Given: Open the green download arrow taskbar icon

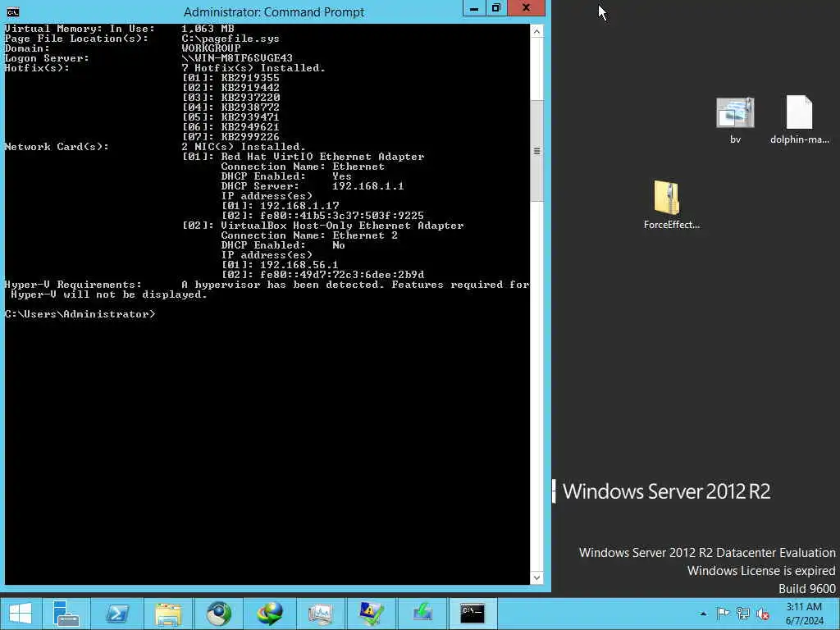Looking at the screenshot, I should (x=422, y=614).
